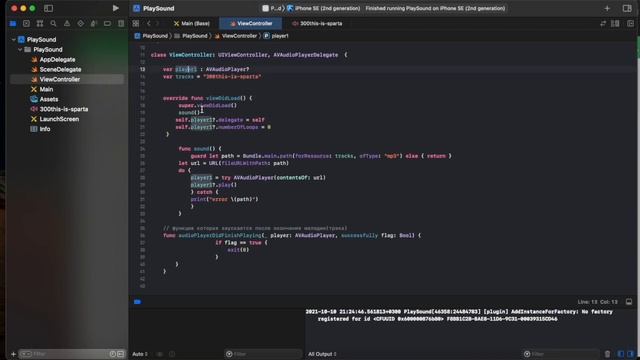This screenshot has width=640, height=360.
Task: Open the related items grid menu
Action: pos(136,24)
